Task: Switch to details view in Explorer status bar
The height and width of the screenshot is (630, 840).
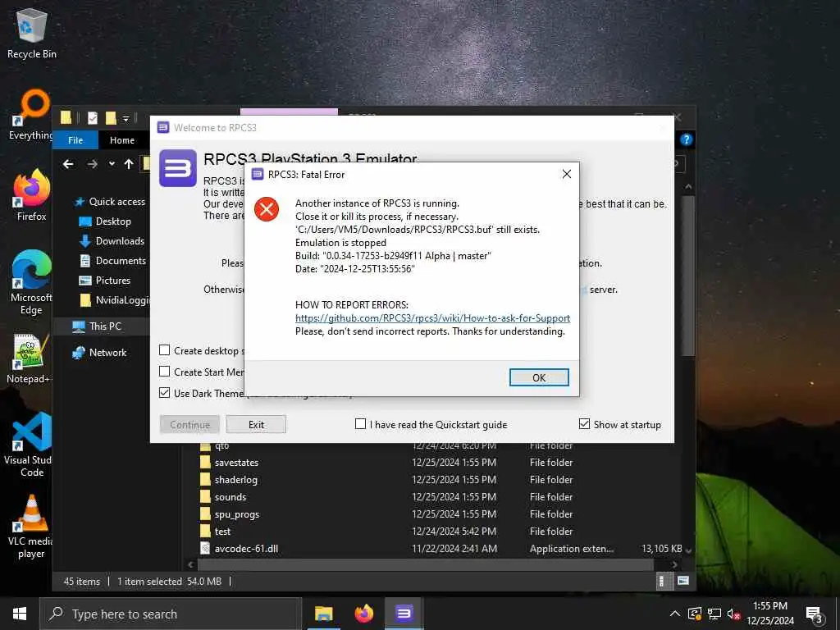Action: [x=662, y=581]
